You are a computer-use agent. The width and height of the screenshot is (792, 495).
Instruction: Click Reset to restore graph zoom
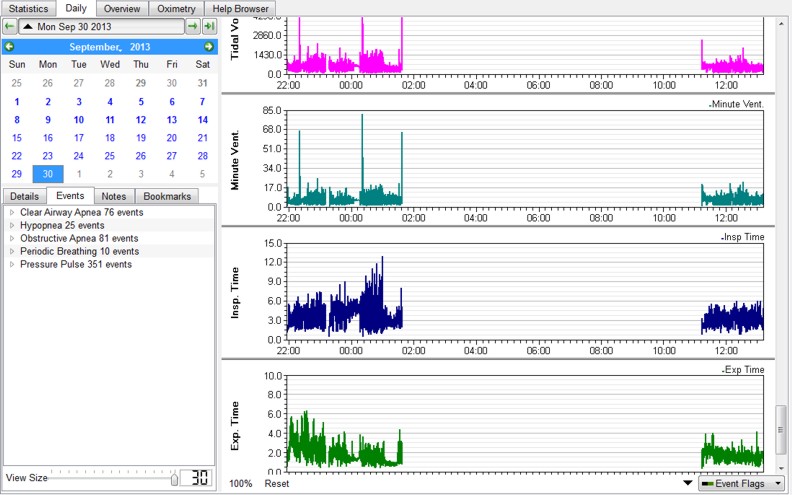277,483
